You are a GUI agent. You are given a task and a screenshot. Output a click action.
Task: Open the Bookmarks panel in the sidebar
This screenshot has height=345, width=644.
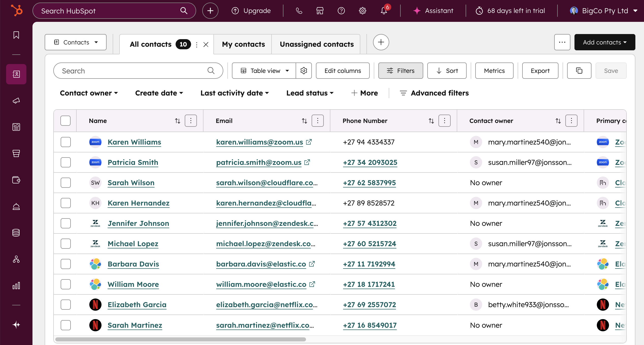click(16, 35)
